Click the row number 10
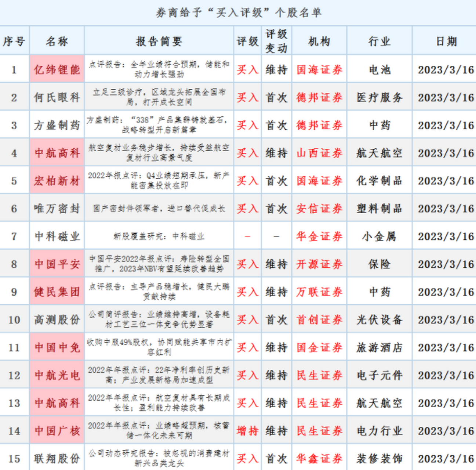Screen dimensions: 476x470 [14, 319]
